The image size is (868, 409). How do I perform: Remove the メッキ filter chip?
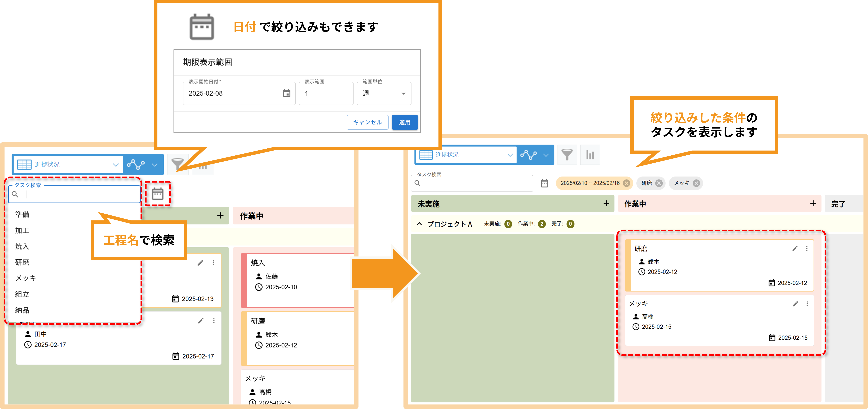point(696,183)
